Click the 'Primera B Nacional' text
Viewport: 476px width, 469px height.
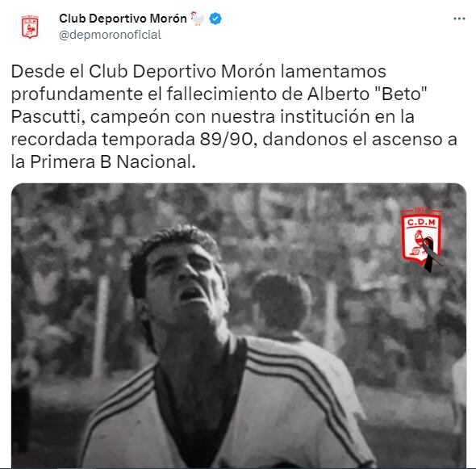[x=111, y=162]
